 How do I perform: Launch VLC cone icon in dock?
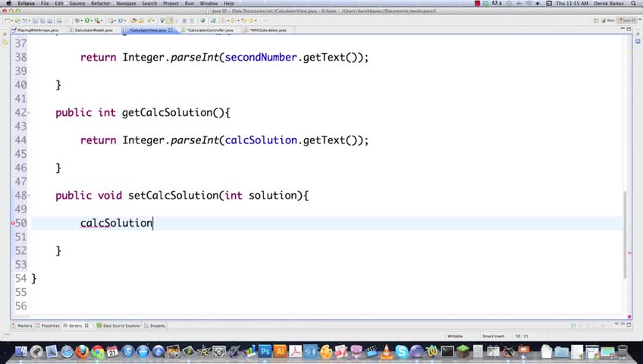coord(386,351)
